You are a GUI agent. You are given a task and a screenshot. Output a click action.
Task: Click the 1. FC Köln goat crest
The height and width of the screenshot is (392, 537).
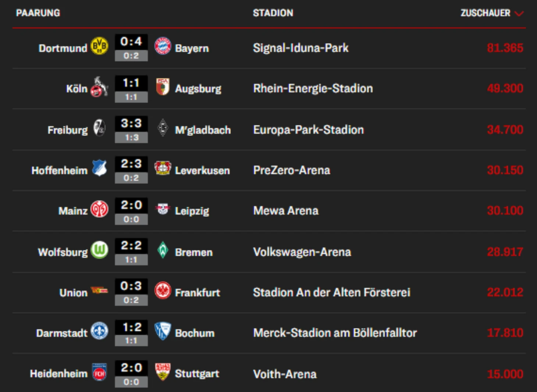(x=99, y=87)
